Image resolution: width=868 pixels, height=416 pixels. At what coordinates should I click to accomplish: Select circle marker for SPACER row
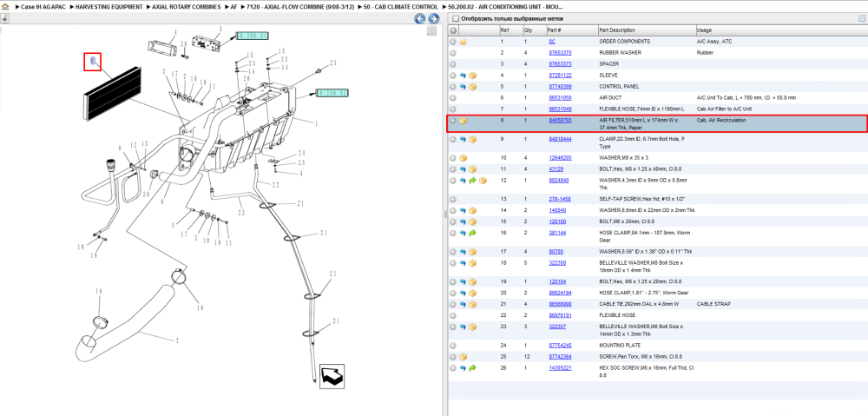pos(453,63)
